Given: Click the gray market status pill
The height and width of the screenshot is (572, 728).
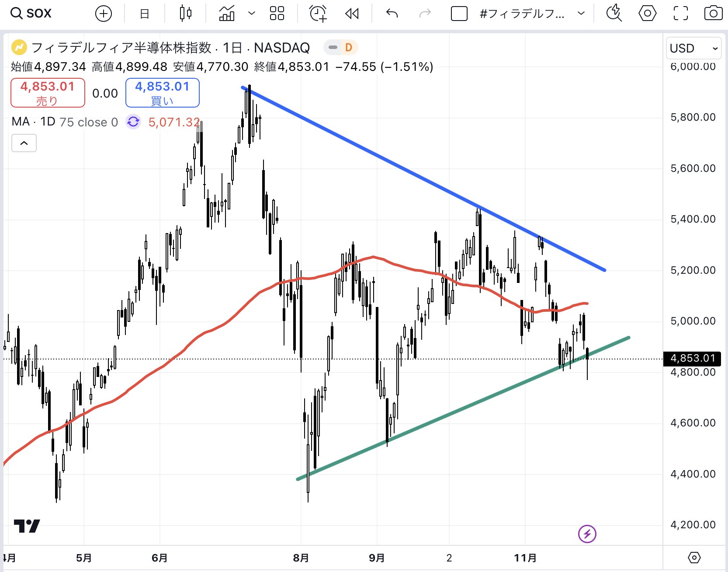Looking at the screenshot, I should click(x=333, y=47).
